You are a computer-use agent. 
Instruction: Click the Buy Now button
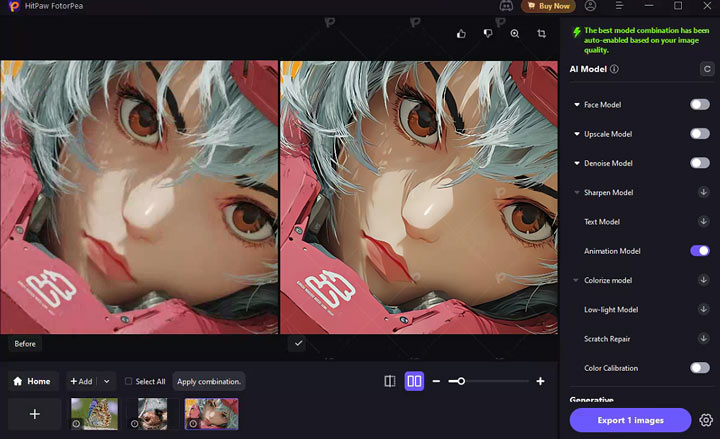549,6
